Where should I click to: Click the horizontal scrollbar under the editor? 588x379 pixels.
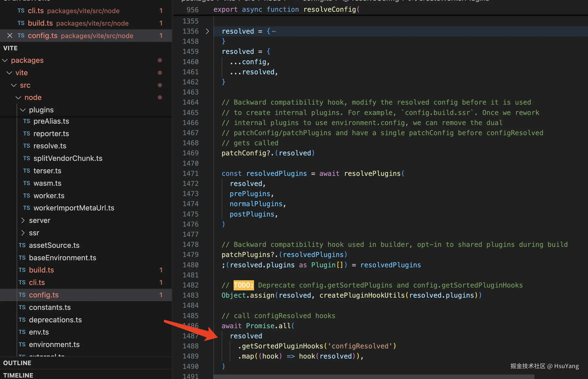374,377
